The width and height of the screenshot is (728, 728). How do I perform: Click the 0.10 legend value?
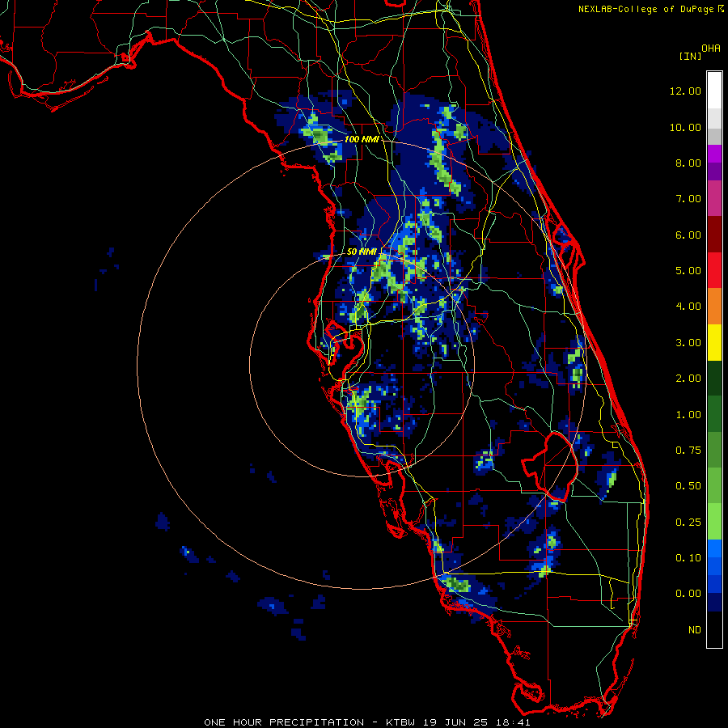click(x=688, y=558)
